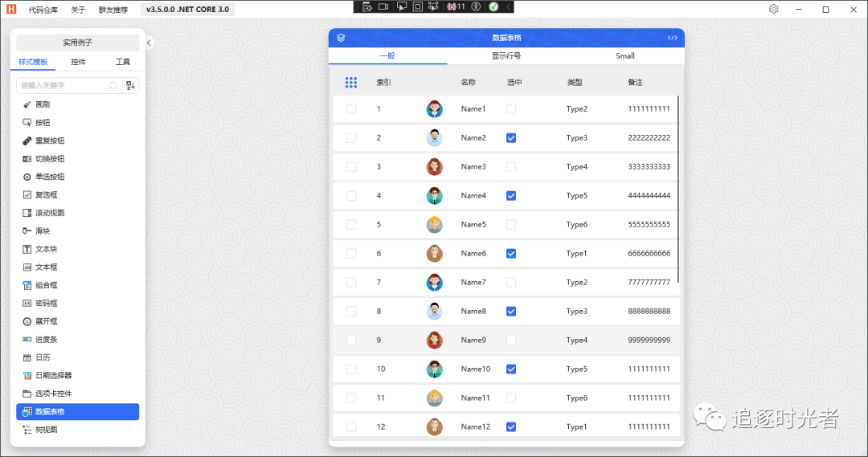
Task: Open the 画刷 (Brush) style item
Action: [x=77, y=104]
